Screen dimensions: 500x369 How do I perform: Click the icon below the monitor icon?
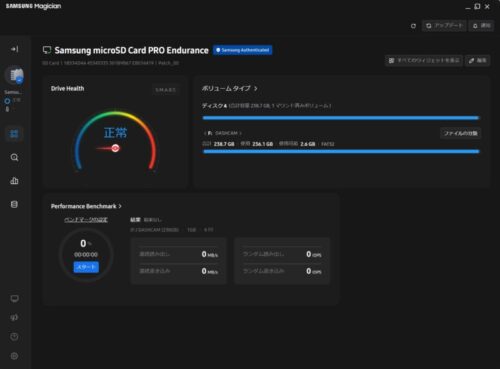[x=14, y=317]
